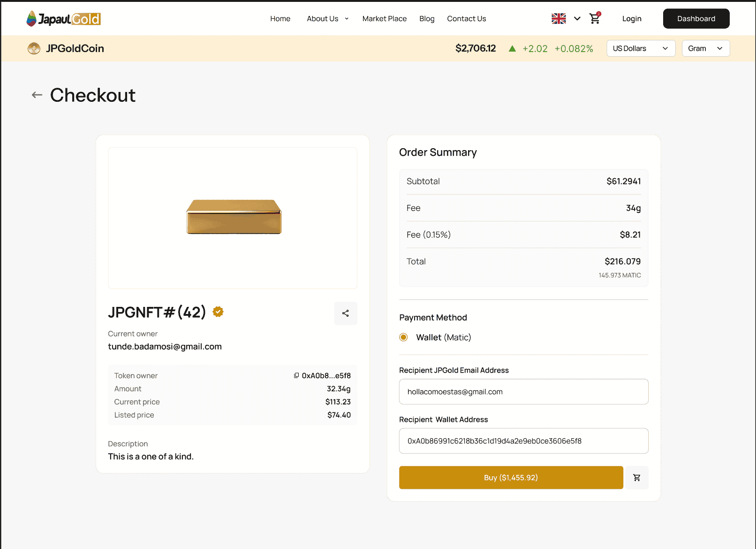Viewport: 756px width, 549px height.
Task: Focus the Recipient JPGold Email Address field
Action: coord(524,392)
